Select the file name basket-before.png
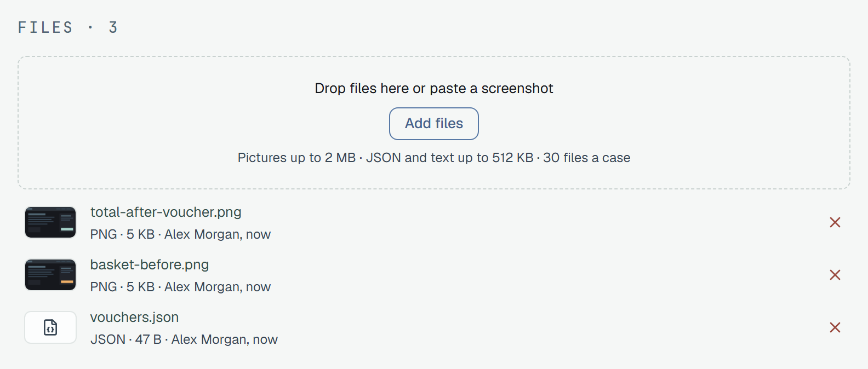Viewport: 868px width, 369px height. (x=150, y=265)
